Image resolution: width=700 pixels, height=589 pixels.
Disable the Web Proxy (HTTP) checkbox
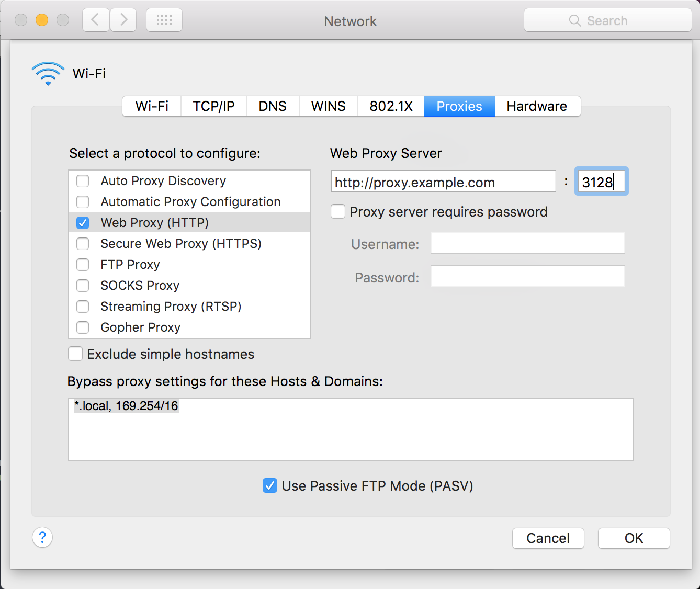(x=82, y=222)
